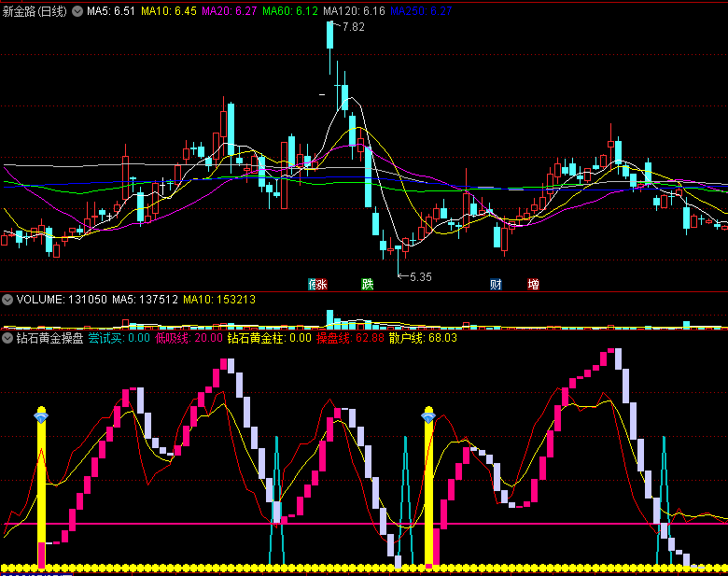The width and height of the screenshot is (728, 576).
Task: Expand the VOLUME panel dropdown arrow
Action: pos(7,300)
